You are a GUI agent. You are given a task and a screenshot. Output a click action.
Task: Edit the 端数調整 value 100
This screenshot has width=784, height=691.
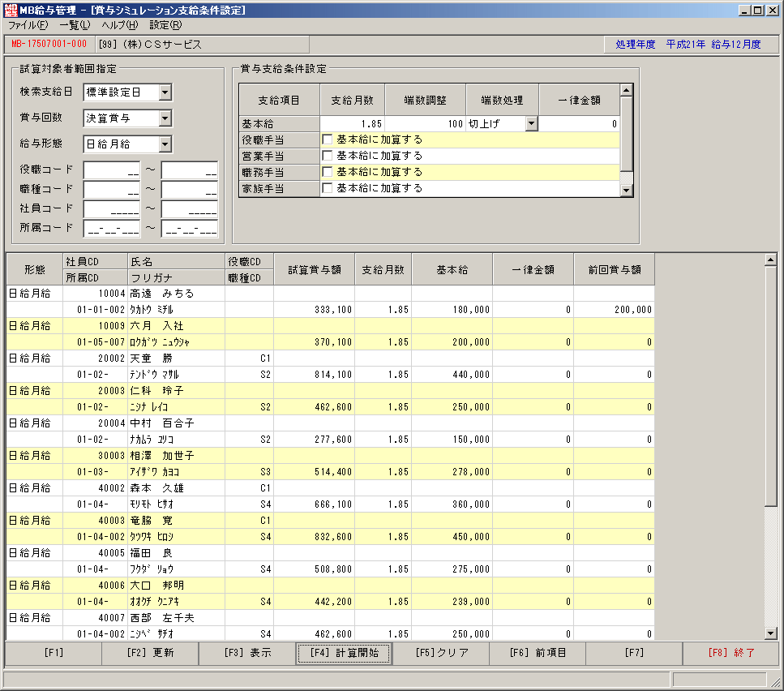pos(426,123)
